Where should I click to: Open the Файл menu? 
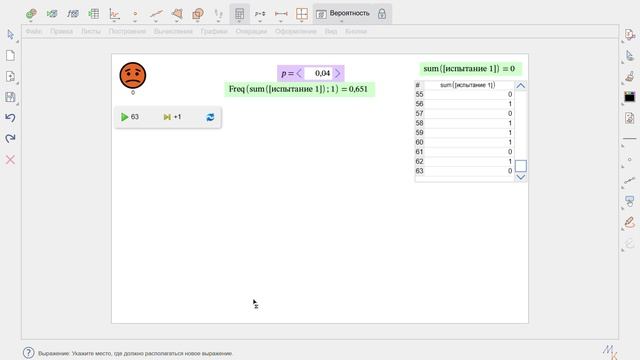point(33,31)
